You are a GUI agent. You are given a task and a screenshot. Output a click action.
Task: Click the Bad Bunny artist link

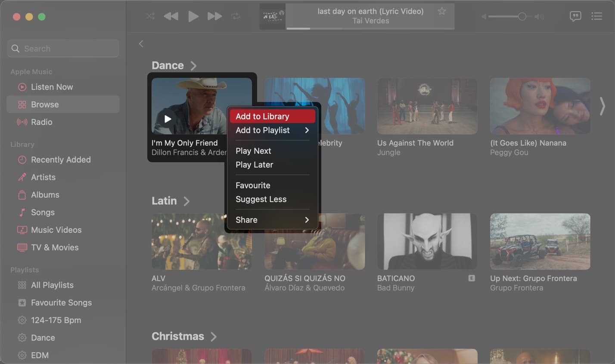click(396, 288)
